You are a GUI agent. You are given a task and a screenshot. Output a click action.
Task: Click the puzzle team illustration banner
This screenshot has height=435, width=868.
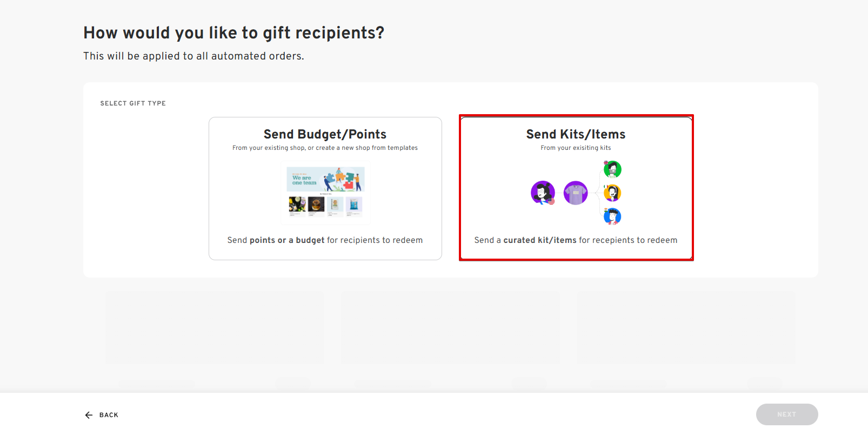(x=325, y=179)
